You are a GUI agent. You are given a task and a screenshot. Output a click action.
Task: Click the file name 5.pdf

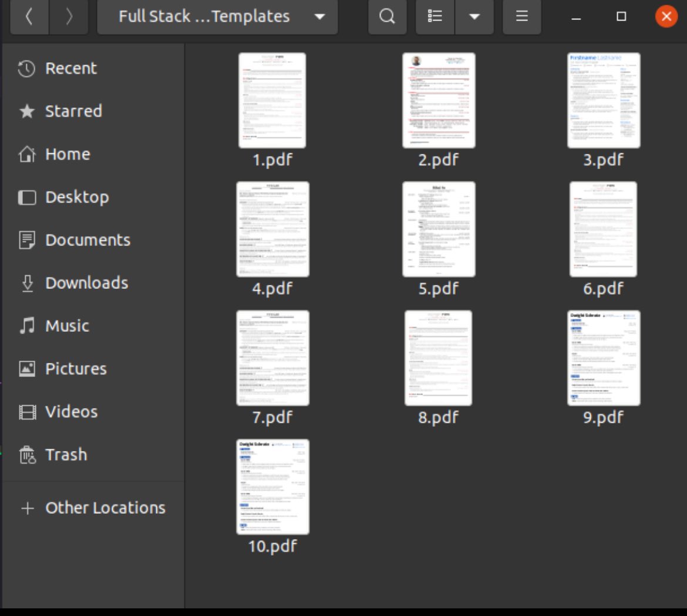point(438,289)
